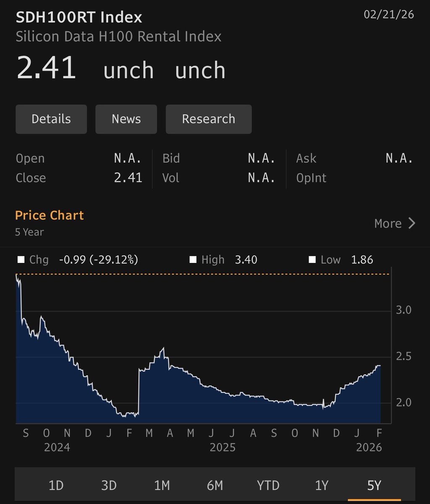Click the Low value 1.86
Image resolution: width=430 pixels, height=504 pixels.
362,260
